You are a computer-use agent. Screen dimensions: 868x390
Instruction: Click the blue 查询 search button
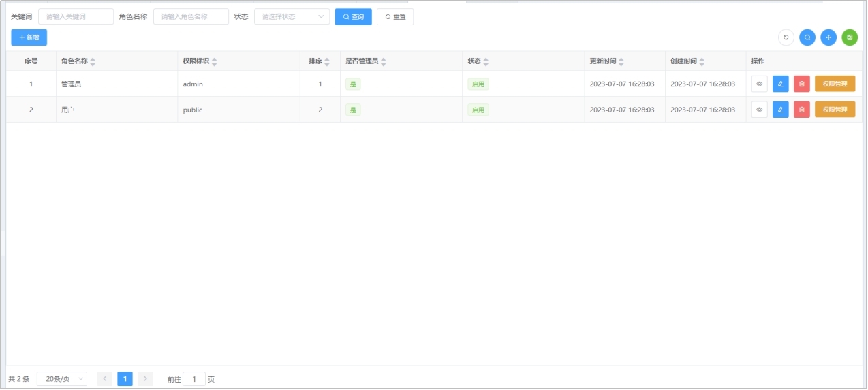(x=353, y=16)
